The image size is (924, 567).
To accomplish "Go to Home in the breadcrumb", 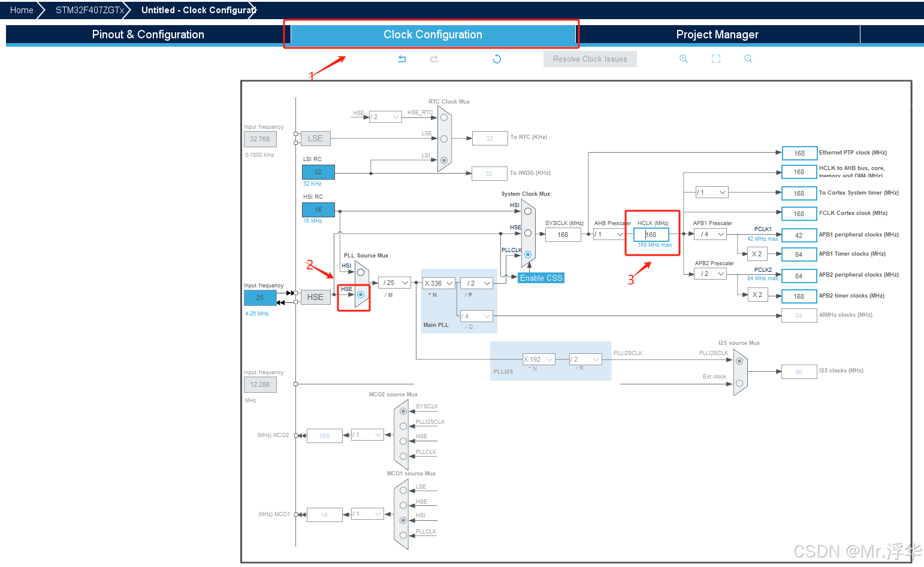I will (x=22, y=10).
